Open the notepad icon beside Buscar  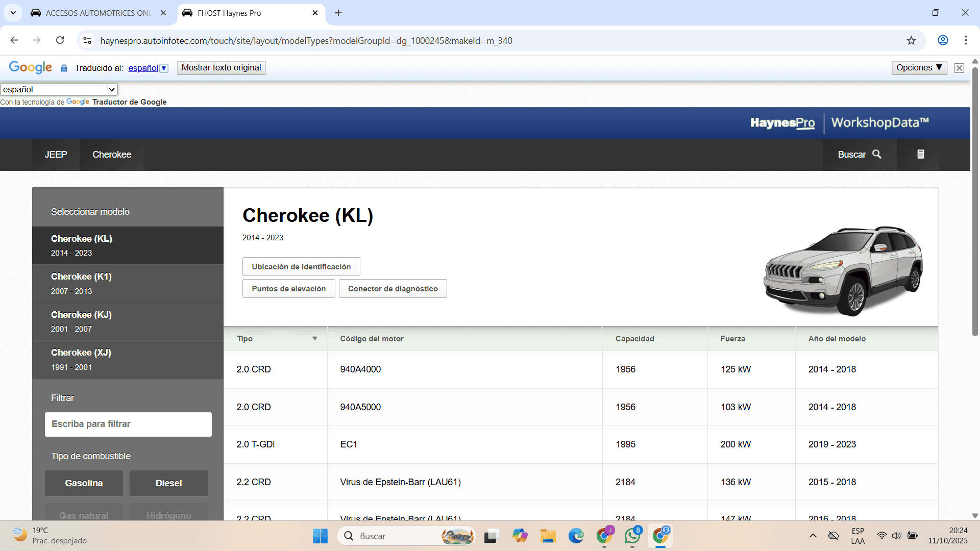pyautogui.click(x=920, y=154)
